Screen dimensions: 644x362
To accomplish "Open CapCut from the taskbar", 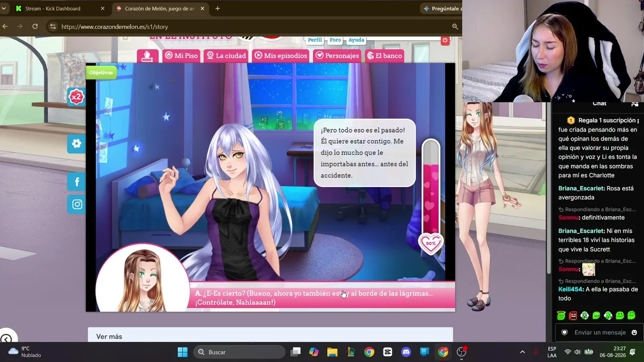I will pyautogui.click(x=387, y=352).
